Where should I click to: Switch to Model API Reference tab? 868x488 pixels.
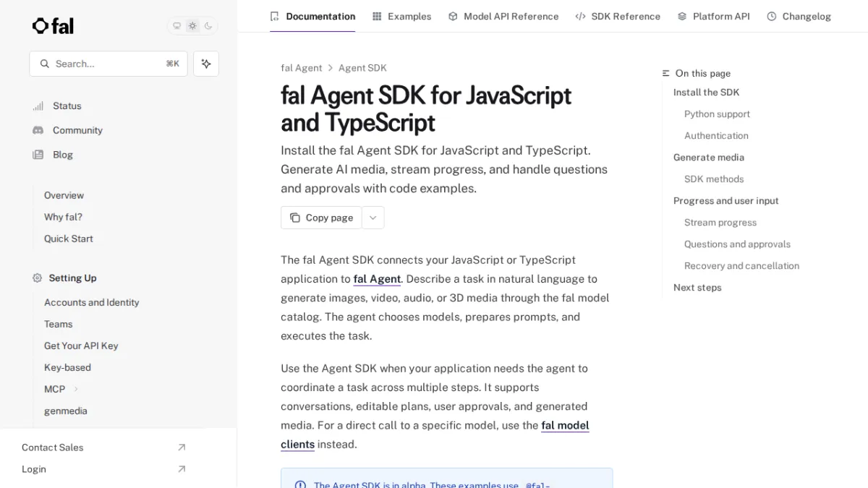pos(503,16)
